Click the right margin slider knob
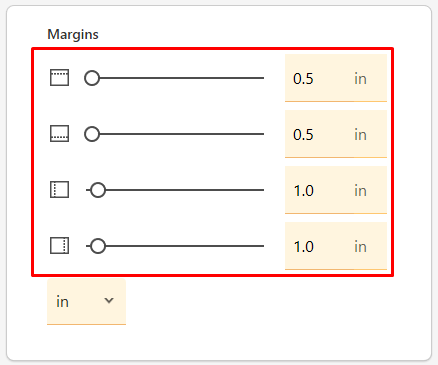438x365 pixels. pos(98,246)
